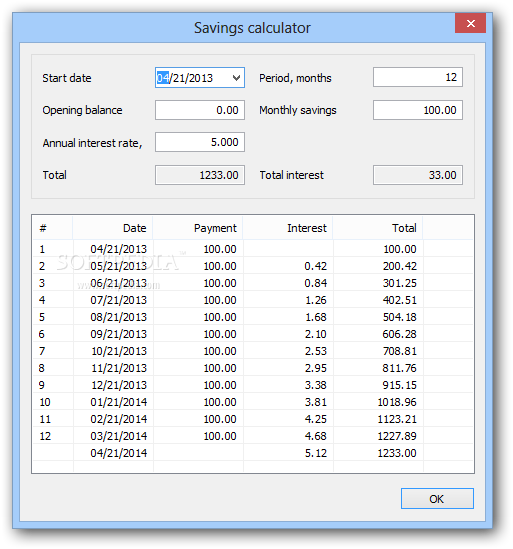Click the Start date field showing 04/21/2013
This screenshot has width=513, height=549.
click(x=200, y=78)
